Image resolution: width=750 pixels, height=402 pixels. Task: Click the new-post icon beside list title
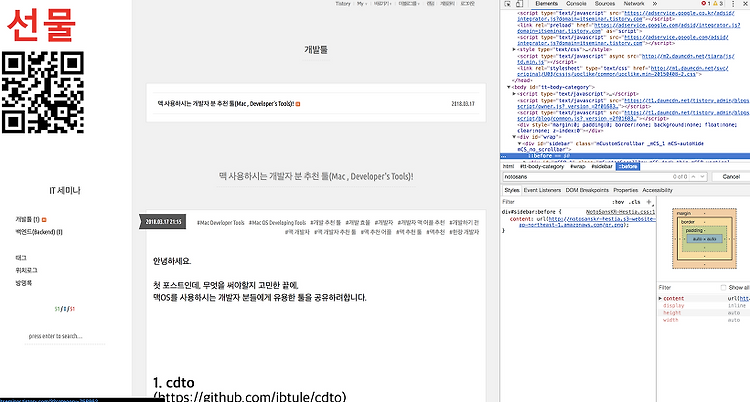coord(298,104)
